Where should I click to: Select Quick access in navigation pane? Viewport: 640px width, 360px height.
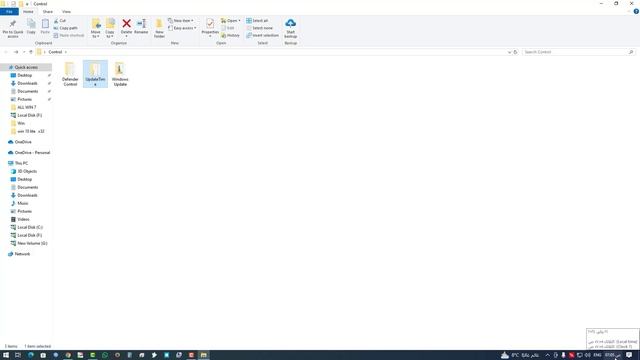tap(26, 67)
